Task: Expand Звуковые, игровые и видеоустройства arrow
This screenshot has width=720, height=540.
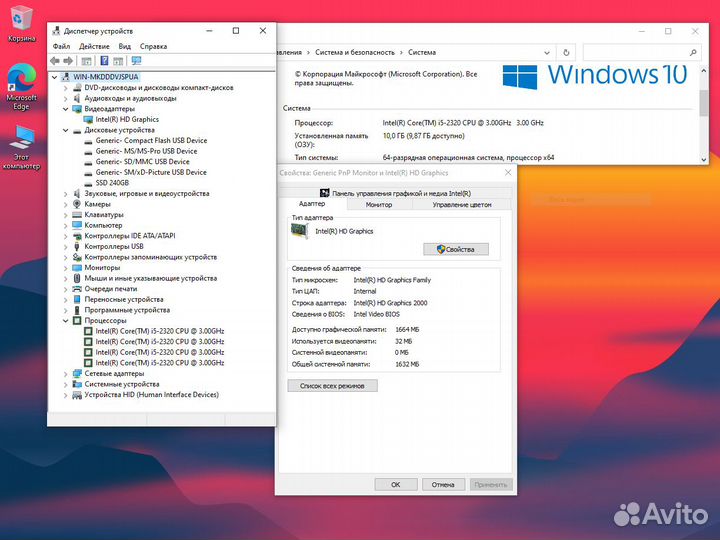Action: (x=66, y=194)
